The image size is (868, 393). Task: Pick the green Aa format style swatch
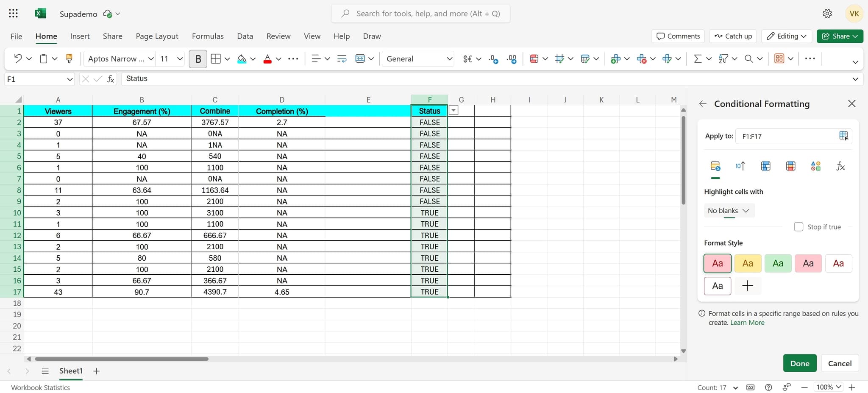(778, 263)
